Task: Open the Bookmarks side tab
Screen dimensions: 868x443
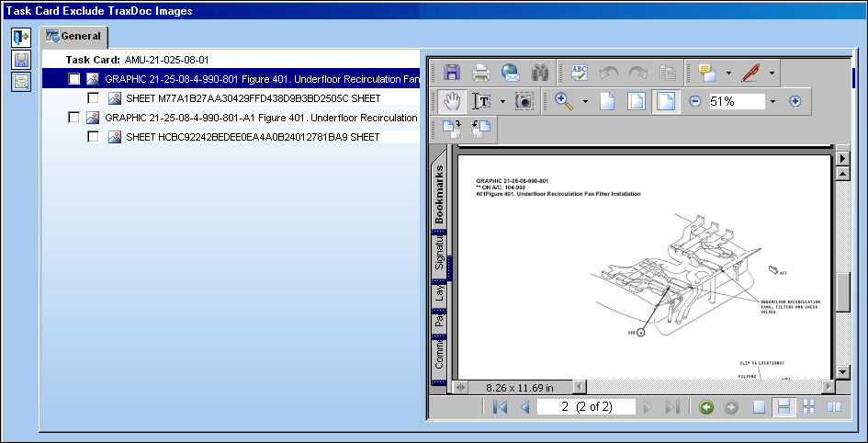Action: click(x=439, y=193)
